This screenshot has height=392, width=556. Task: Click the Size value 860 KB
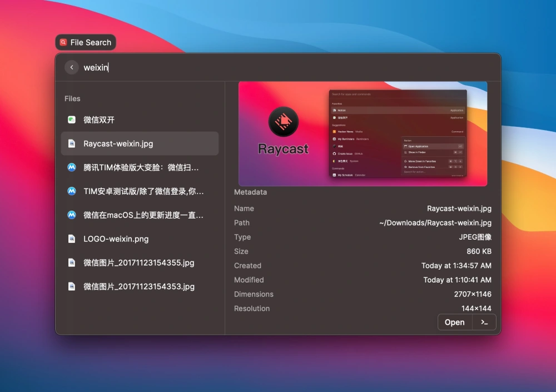click(x=479, y=251)
